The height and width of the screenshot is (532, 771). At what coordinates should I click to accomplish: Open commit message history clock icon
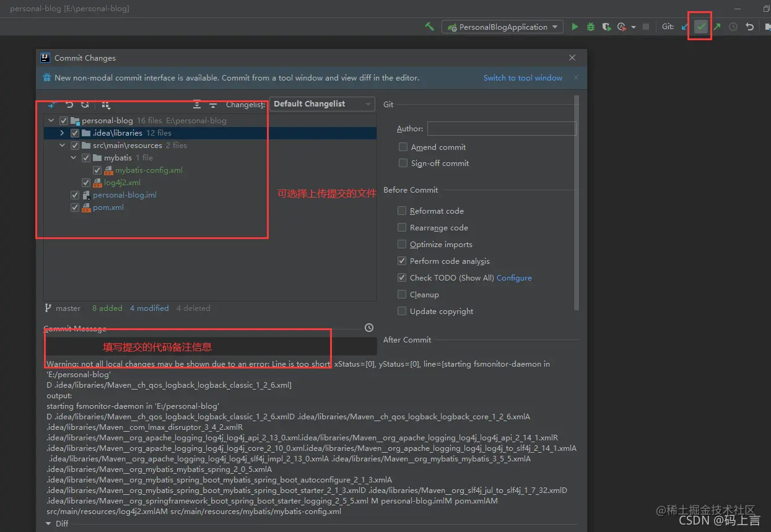click(369, 328)
